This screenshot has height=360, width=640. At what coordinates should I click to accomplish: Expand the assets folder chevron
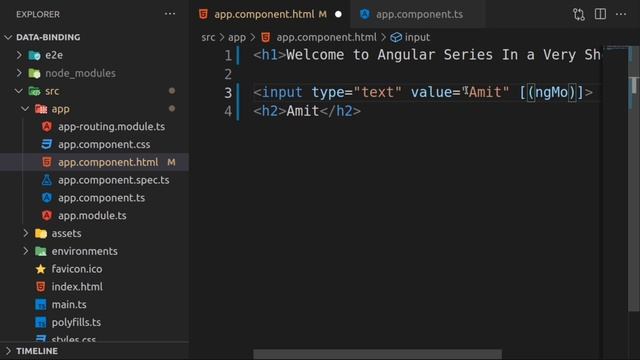coord(25,233)
